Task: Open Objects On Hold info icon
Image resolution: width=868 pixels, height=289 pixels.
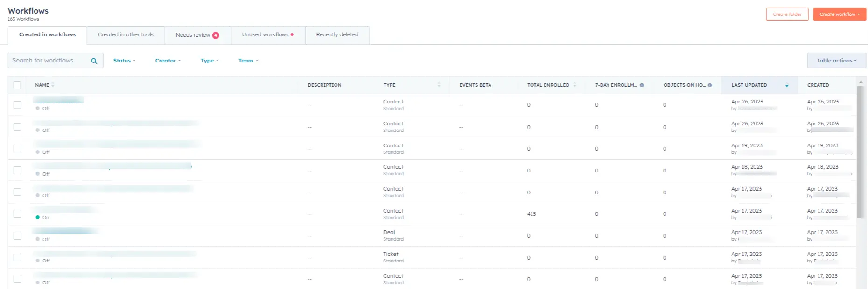Action: (710, 85)
